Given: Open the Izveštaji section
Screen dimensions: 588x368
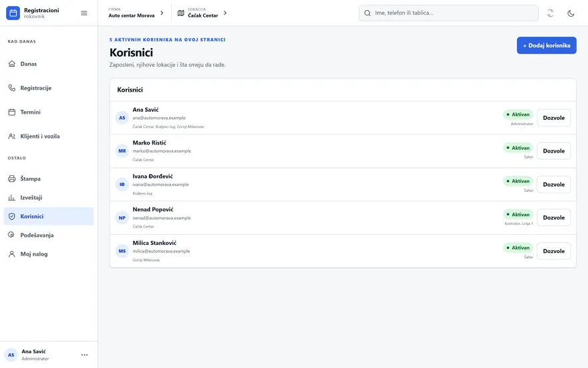Looking at the screenshot, I should pos(49,197).
